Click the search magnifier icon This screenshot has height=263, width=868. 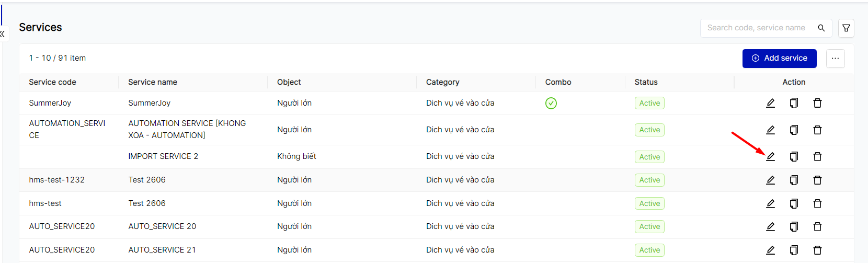(821, 28)
